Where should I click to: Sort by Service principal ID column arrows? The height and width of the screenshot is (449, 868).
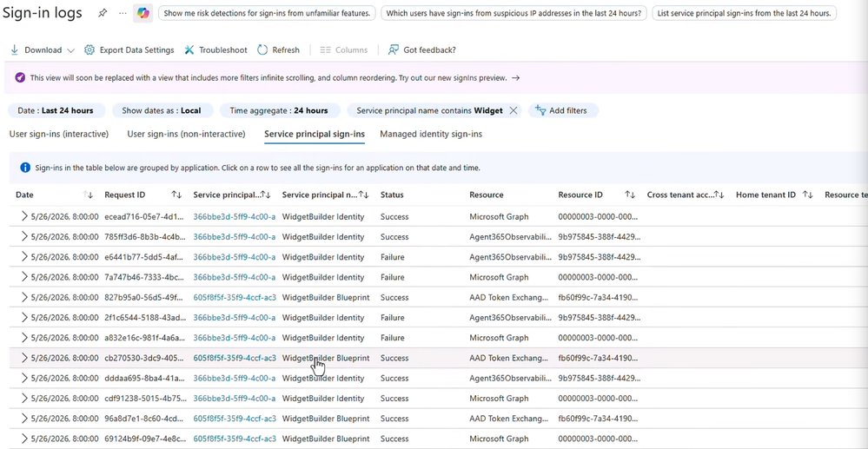[x=266, y=195]
